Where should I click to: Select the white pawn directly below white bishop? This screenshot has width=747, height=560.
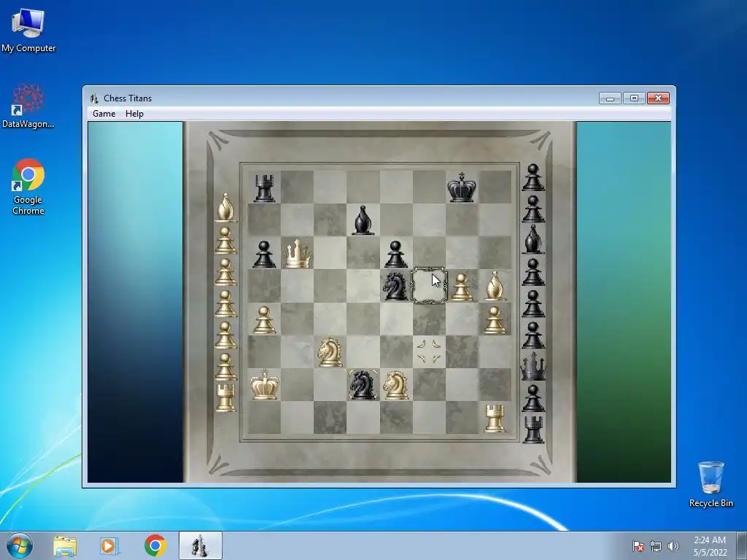tap(495, 320)
